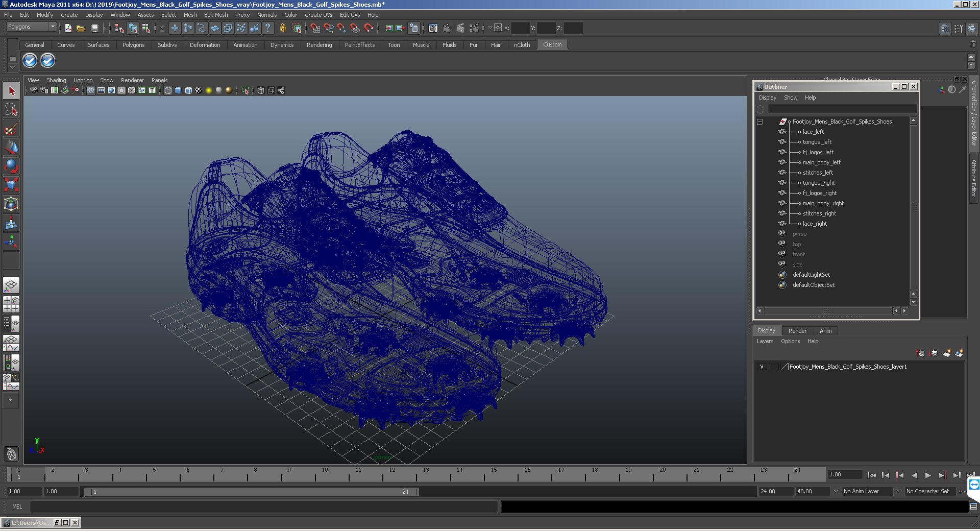Select the Lasso tool in the toolbox
Screen dimensions: 980x531
click(x=11, y=110)
